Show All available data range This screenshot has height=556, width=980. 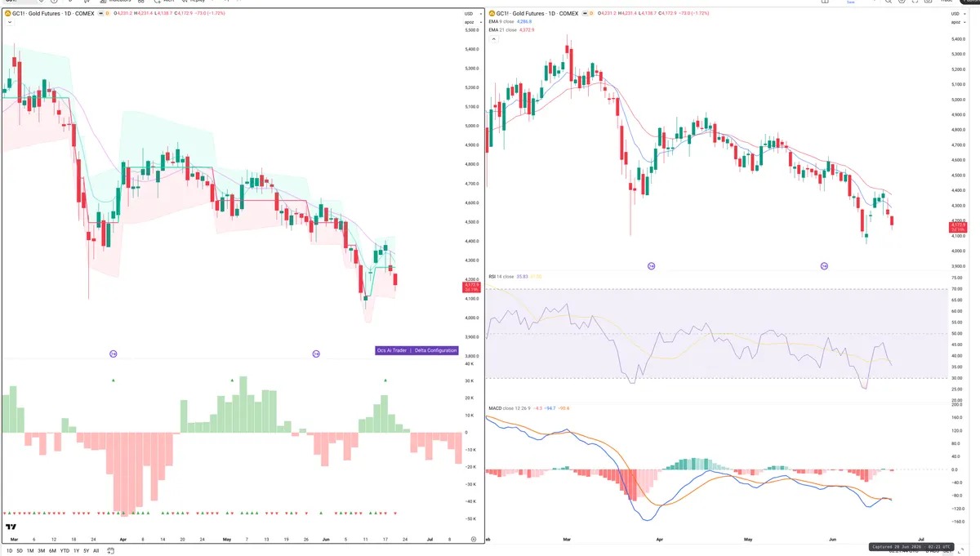96,550
